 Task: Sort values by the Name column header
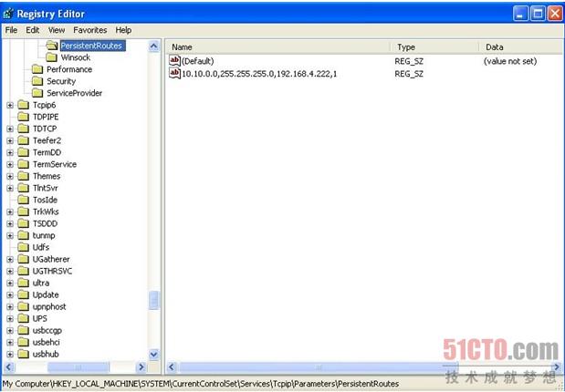279,47
